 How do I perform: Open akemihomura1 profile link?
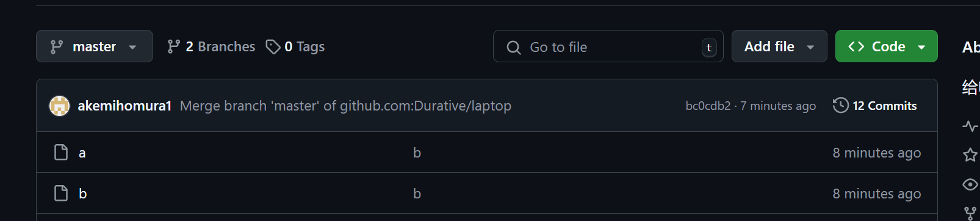pos(124,106)
